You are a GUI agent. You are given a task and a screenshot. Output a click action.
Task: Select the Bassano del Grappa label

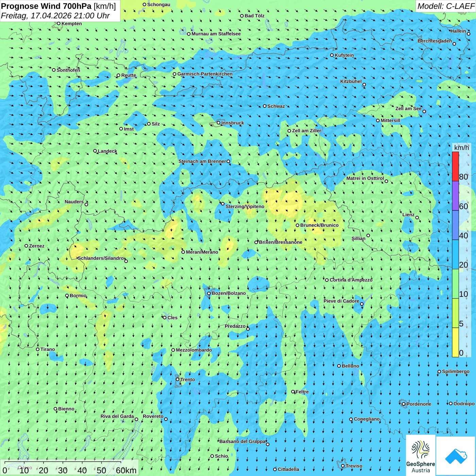tap(242, 441)
